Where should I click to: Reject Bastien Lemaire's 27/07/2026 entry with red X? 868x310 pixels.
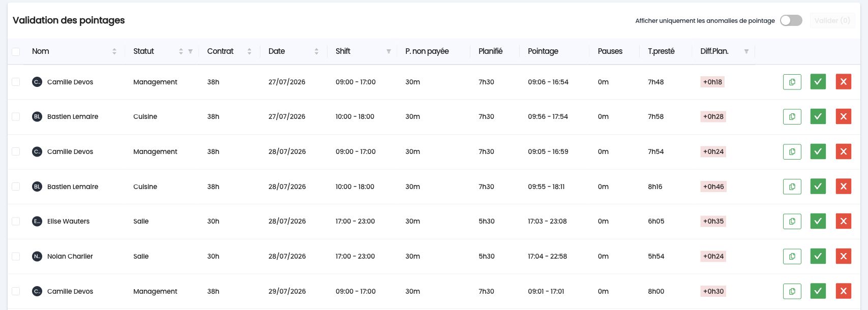click(843, 116)
